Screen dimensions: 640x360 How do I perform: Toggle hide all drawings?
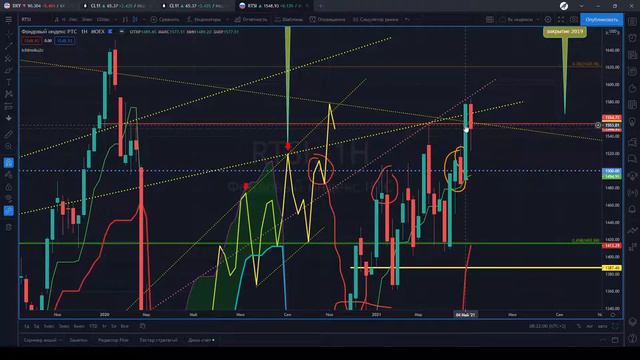pos(9,199)
